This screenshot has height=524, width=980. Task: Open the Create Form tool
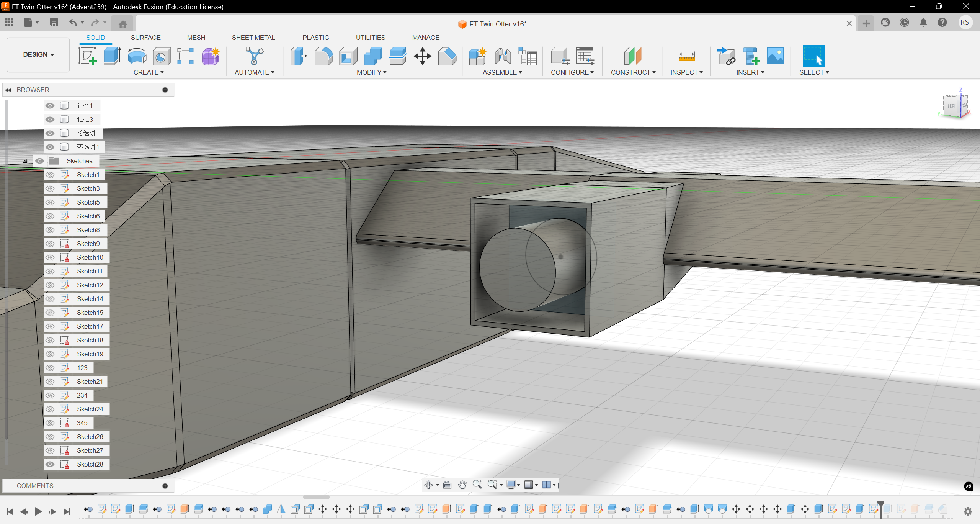pos(211,56)
